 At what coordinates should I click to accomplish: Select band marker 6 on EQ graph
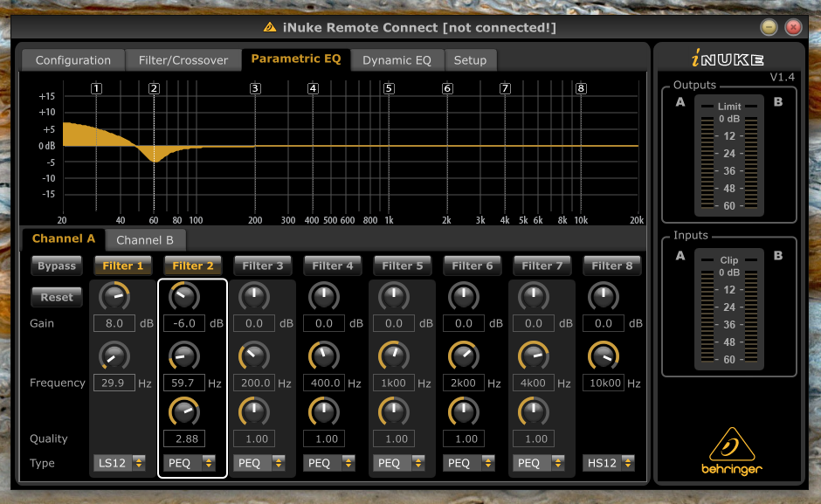447,88
